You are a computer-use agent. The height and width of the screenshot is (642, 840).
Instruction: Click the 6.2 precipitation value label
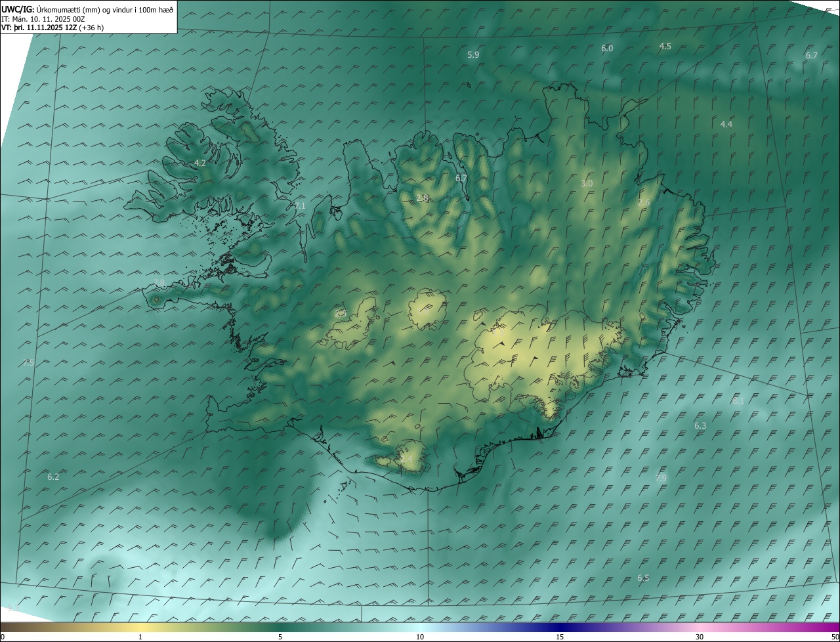point(53,477)
